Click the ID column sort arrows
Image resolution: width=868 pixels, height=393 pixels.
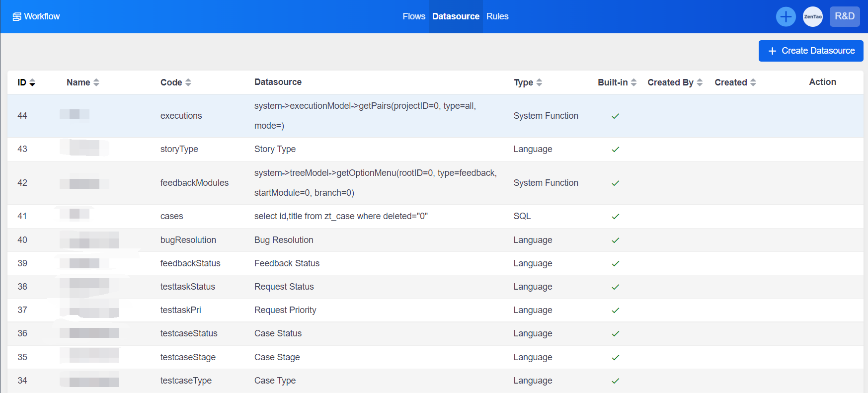32,82
